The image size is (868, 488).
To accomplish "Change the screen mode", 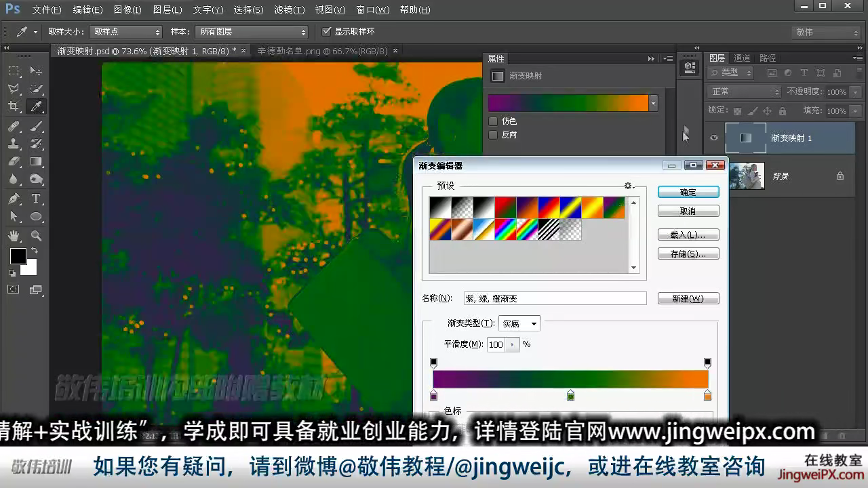I will (x=36, y=289).
